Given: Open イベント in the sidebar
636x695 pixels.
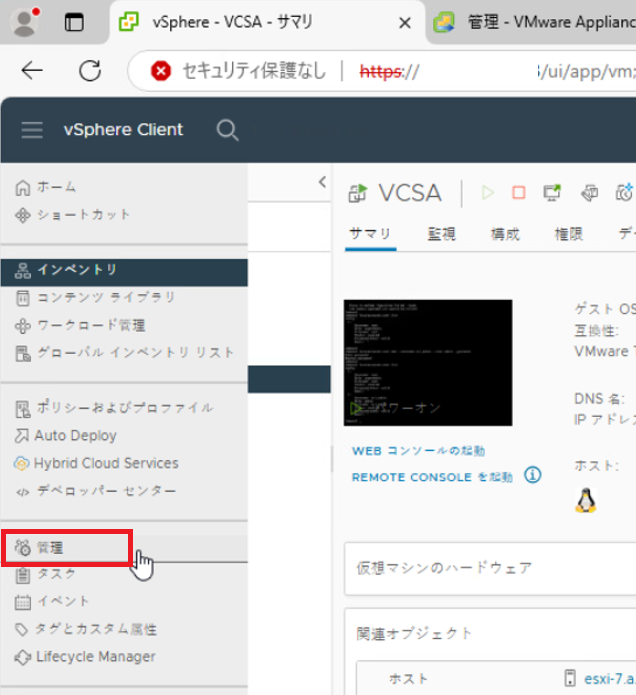Looking at the screenshot, I should point(63,601).
